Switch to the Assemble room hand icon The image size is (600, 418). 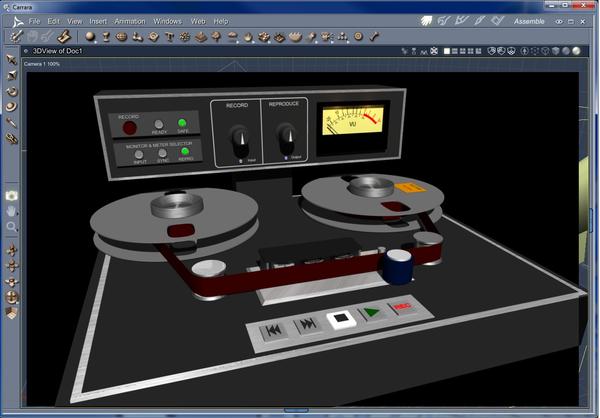427,21
